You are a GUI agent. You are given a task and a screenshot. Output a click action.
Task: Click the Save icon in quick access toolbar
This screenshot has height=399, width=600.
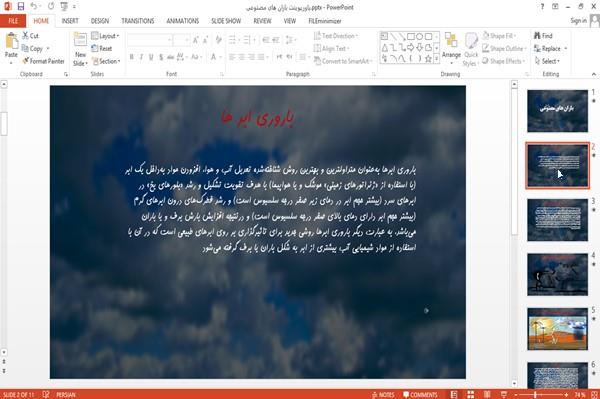(x=21, y=6)
